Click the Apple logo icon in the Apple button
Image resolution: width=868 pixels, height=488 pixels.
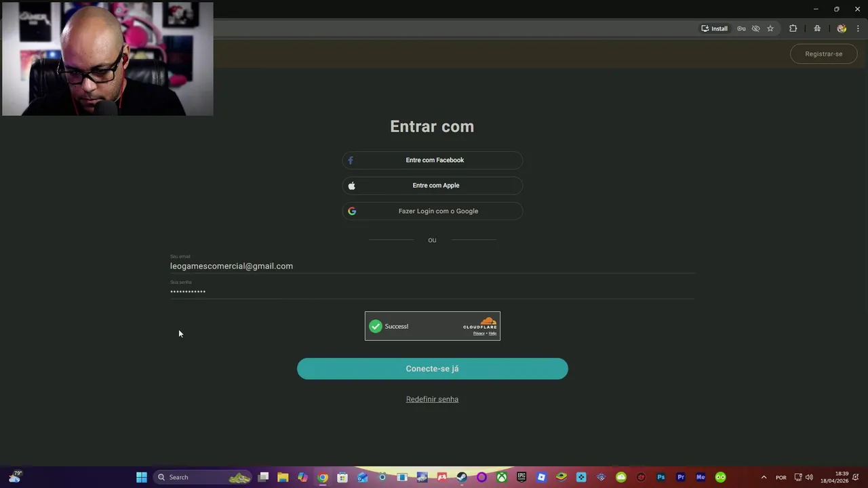(x=351, y=185)
